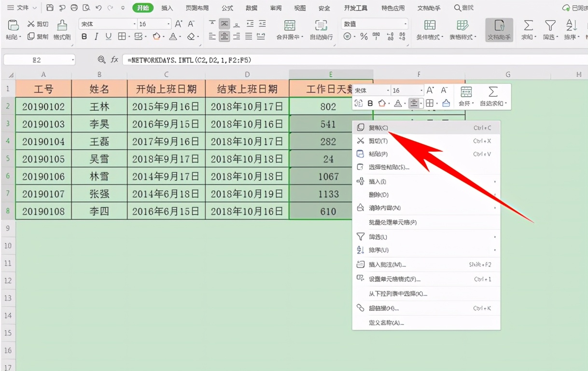Toggle italic formatting
This screenshot has width=588, height=371.
[x=96, y=36]
